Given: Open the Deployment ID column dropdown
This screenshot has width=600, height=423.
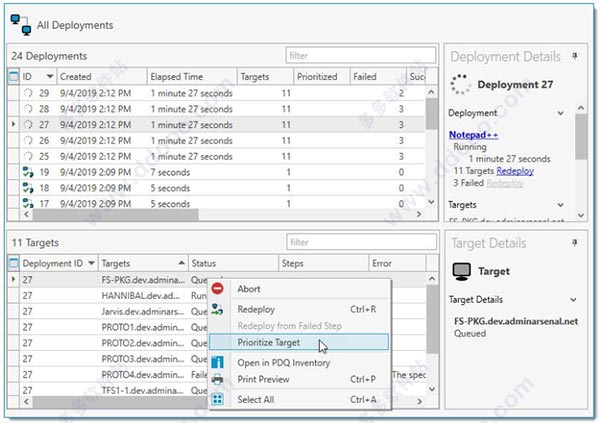Looking at the screenshot, I should tap(91, 263).
